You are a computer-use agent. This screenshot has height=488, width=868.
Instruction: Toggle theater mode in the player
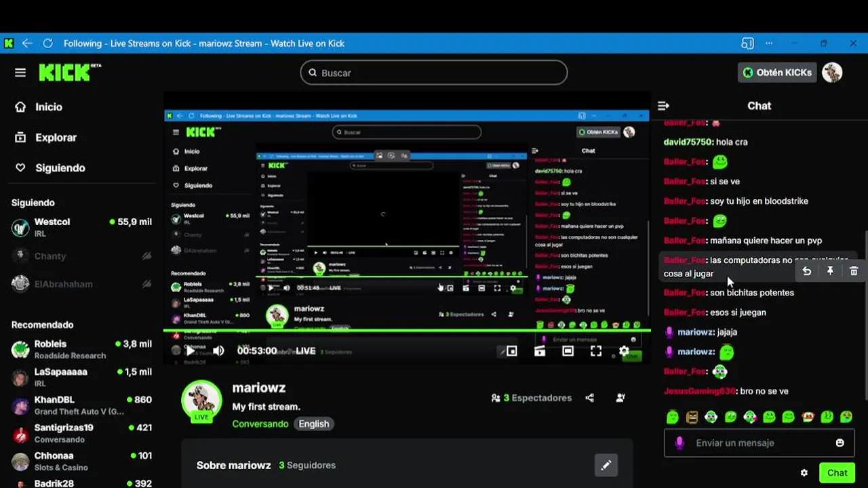pyautogui.click(x=568, y=350)
